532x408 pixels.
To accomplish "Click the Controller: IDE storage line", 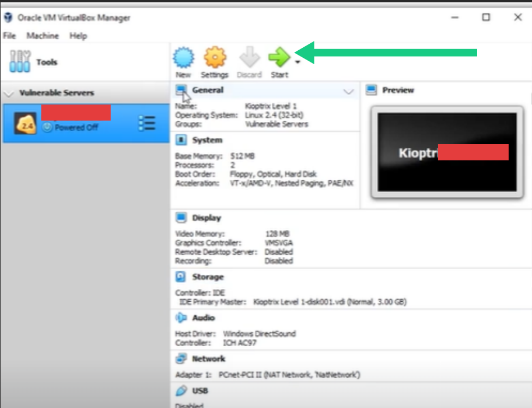I will click(x=200, y=292).
